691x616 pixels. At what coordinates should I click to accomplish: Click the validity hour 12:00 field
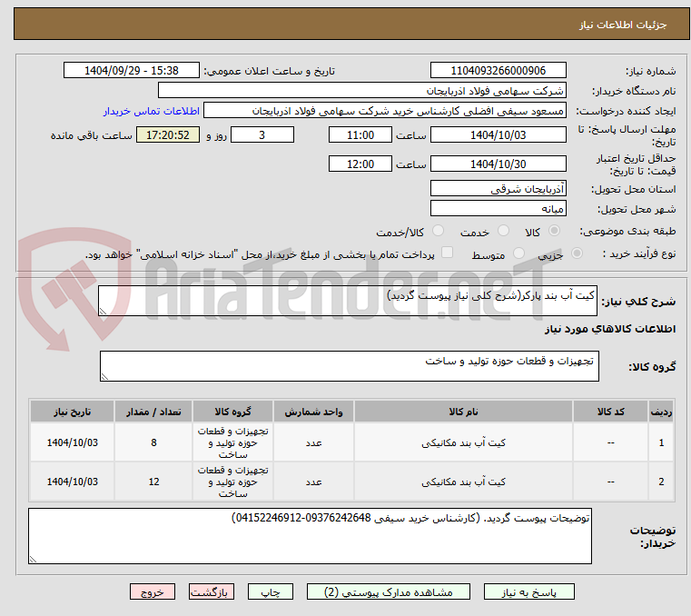(360, 164)
